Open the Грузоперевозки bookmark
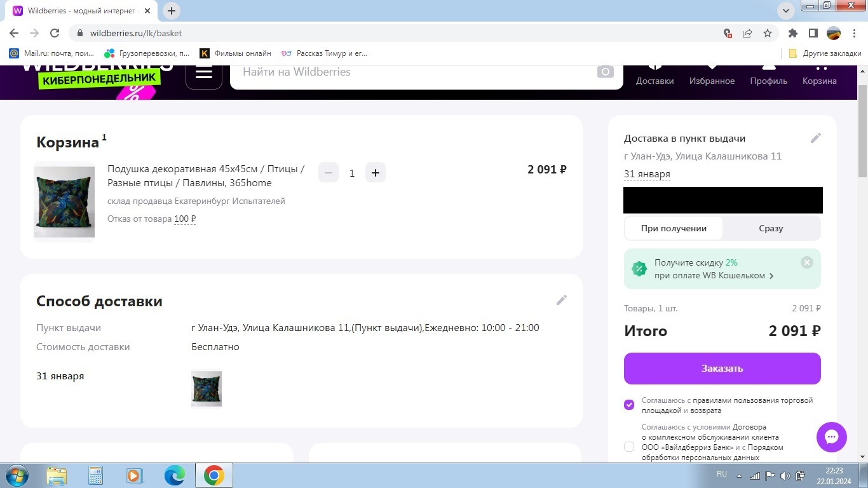Screen dimensions: 868x488 click(147, 53)
